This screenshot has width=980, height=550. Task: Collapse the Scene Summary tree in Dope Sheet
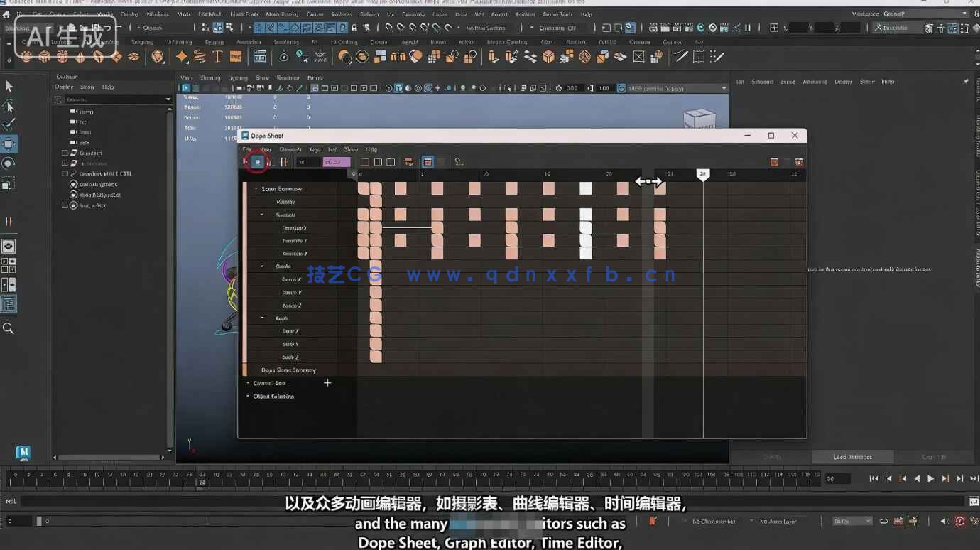click(x=256, y=188)
